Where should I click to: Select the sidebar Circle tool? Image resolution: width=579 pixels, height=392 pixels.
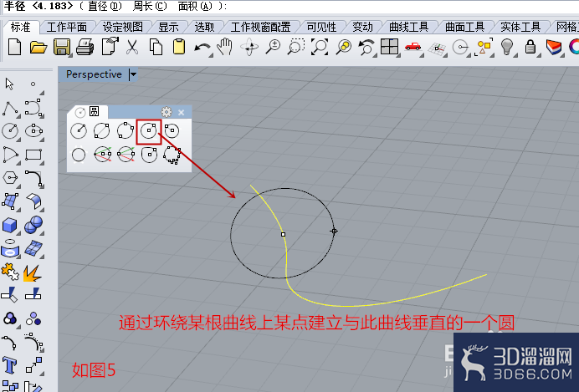pyautogui.click(x=9, y=131)
